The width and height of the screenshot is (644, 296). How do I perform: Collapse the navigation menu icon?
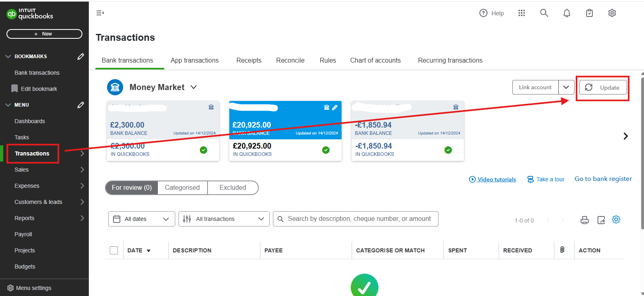pyautogui.click(x=100, y=13)
